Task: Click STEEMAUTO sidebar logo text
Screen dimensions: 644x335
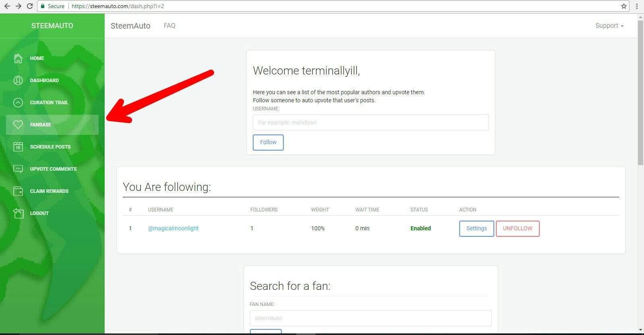Action: click(52, 26)
